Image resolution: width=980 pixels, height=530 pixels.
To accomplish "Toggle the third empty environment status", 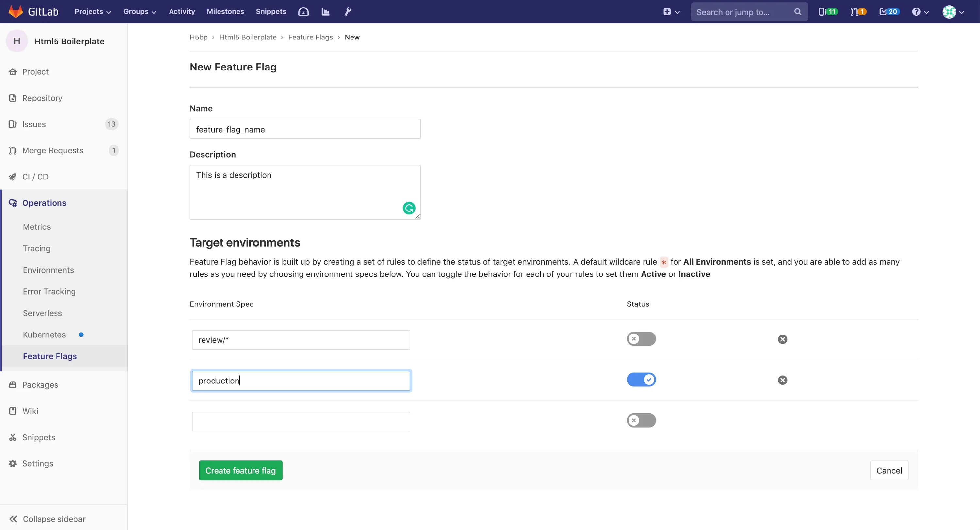I will tap(641, 420).
